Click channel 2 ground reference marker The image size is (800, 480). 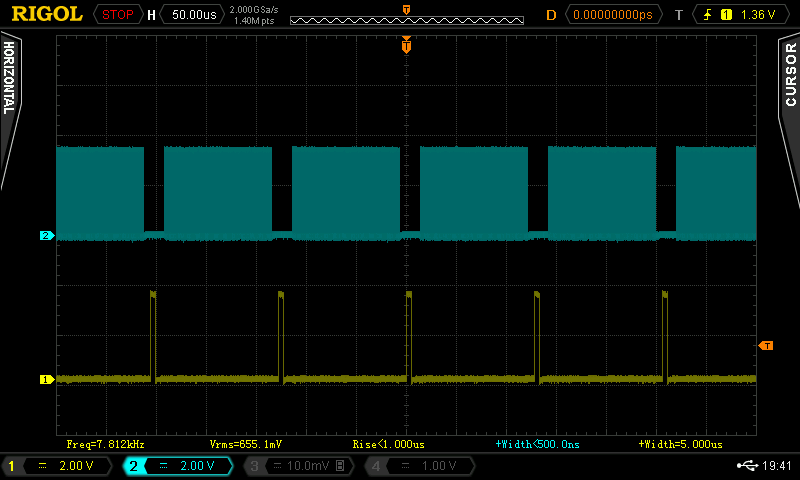[x=45, y=236]
